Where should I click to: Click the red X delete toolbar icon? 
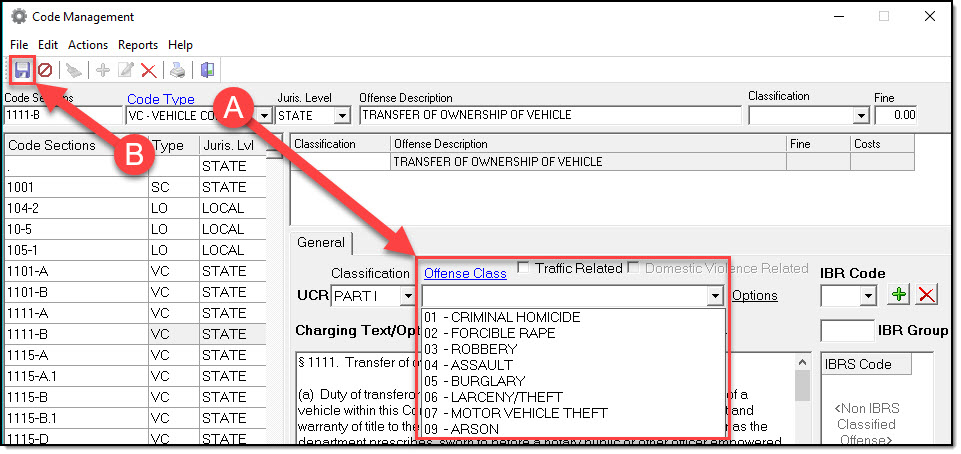[148, 70]
